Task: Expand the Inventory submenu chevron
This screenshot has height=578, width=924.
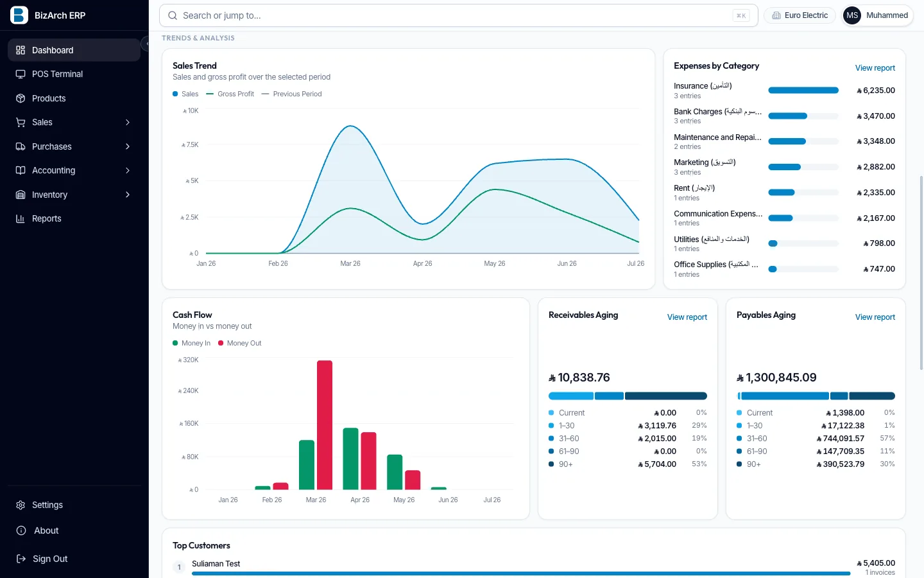Action: coord(128,195)
